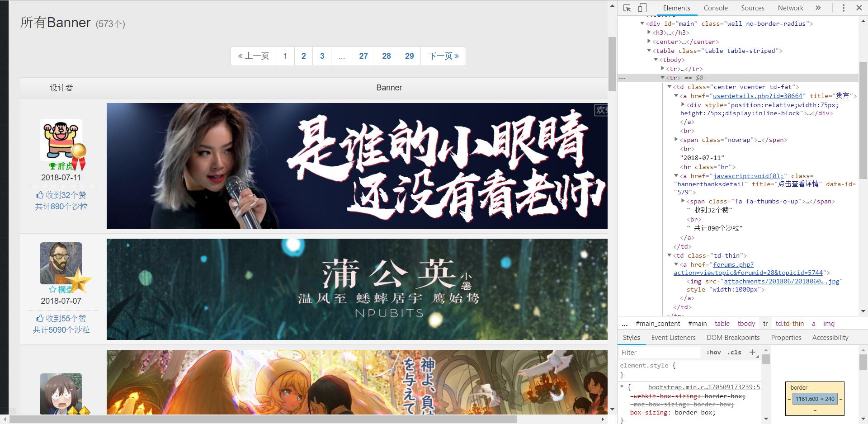Follow the userdetails.php?id=30664 link in DOM

click(x=757, y=96)
